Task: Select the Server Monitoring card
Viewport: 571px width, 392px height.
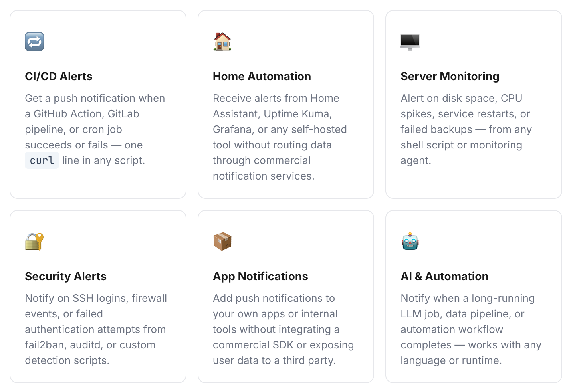Action: 473,104
